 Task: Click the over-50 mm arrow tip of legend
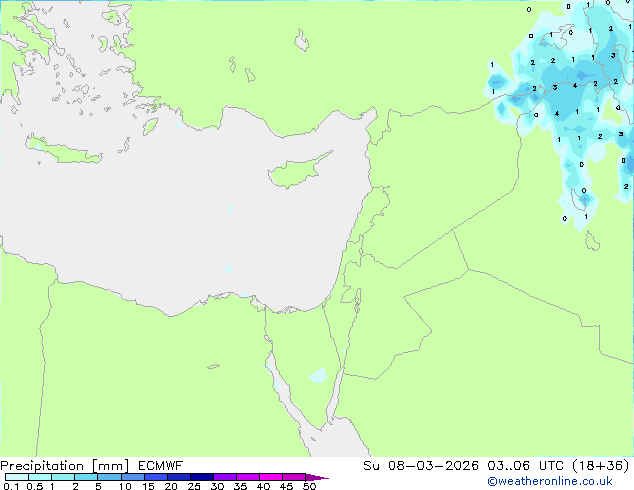pos(317,477)
